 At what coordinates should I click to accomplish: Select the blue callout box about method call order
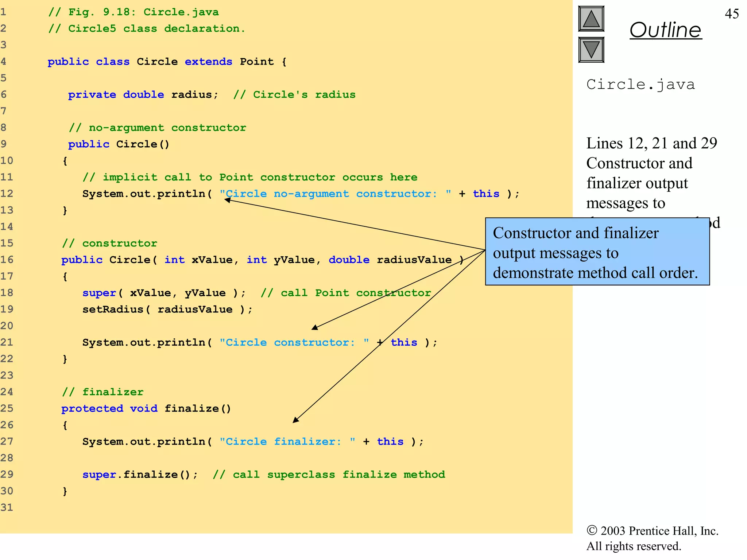(x=597, y=252)
